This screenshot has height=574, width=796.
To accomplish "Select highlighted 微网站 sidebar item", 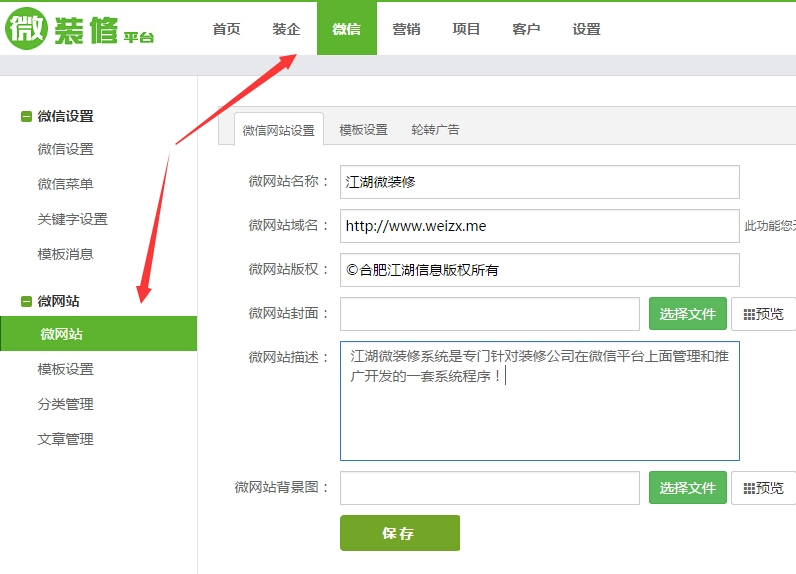I will point(98,333).
